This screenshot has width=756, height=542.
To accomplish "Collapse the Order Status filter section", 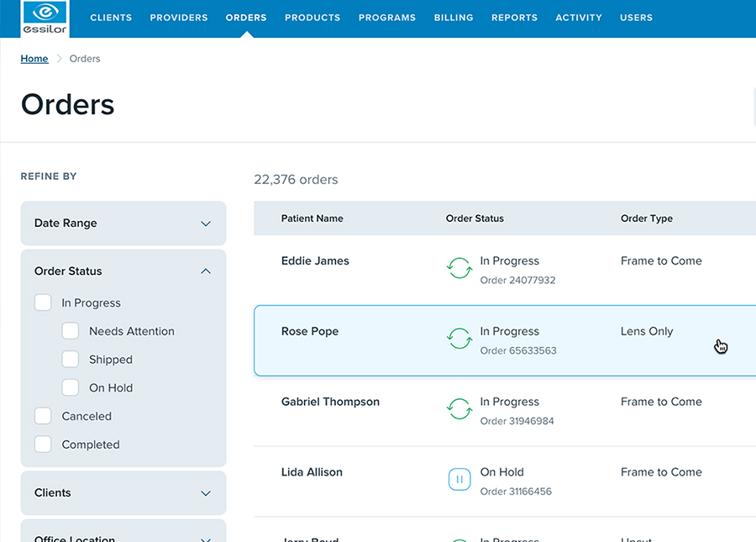I will pos(206,271).
